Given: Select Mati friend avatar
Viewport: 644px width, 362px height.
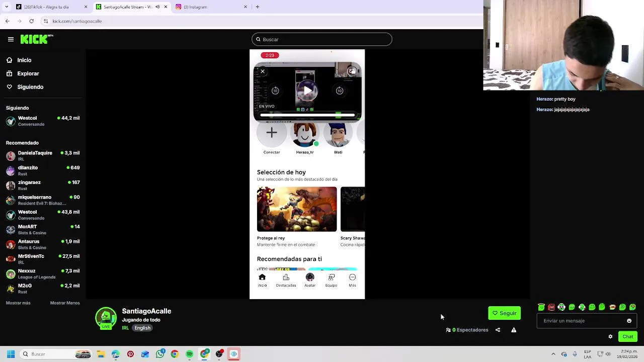Looking at the screenshot, I should click(x=338, y=135).
